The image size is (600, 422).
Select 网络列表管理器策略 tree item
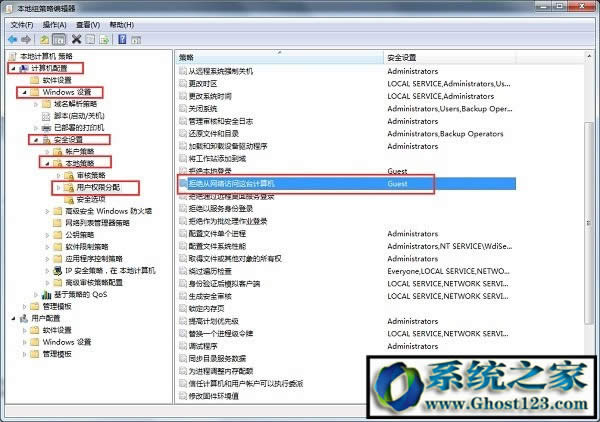(97, 223)
